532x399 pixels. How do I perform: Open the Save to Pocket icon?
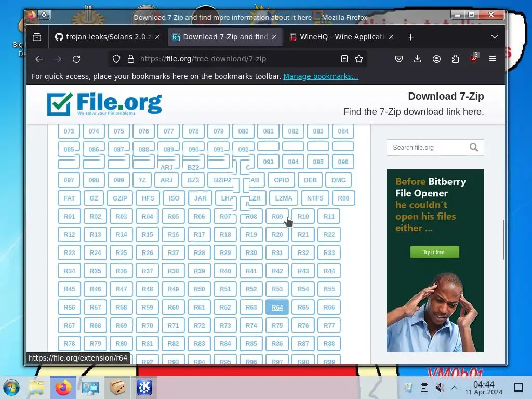pyautogui.click(x=398, y=59)
